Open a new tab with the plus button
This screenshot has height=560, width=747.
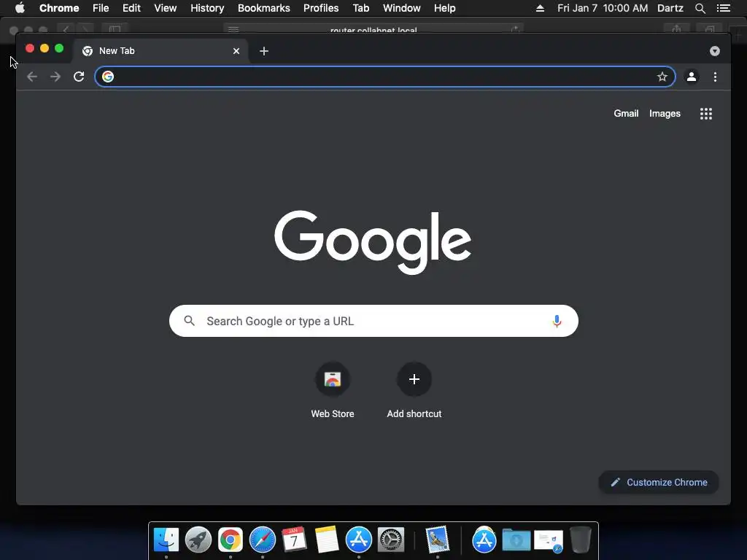[x=264, y=51]
